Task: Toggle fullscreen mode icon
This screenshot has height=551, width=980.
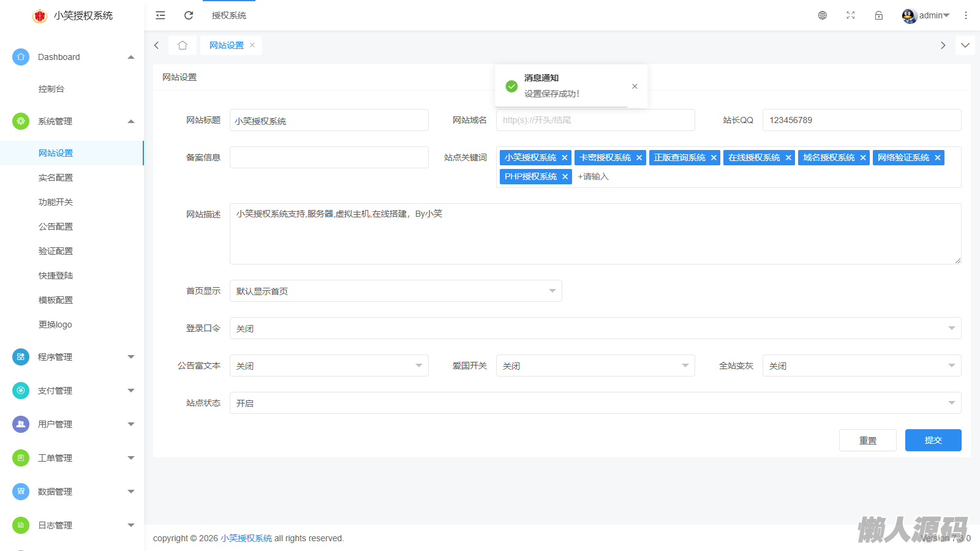Action: (851, 15)
